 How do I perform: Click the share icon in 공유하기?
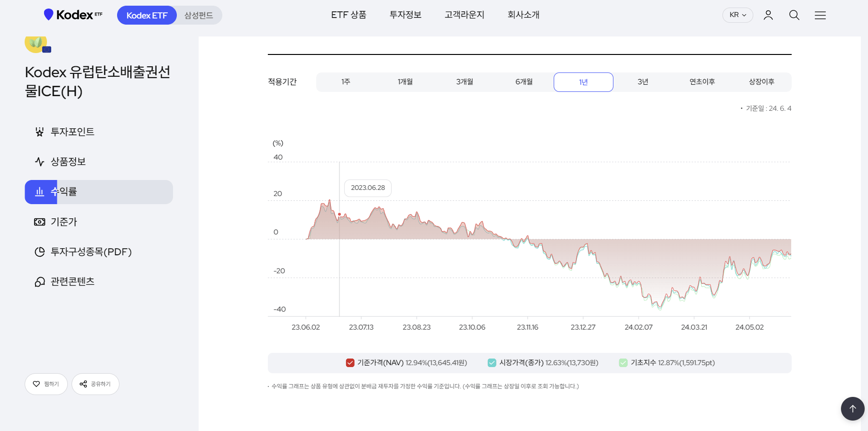[83, 384]
